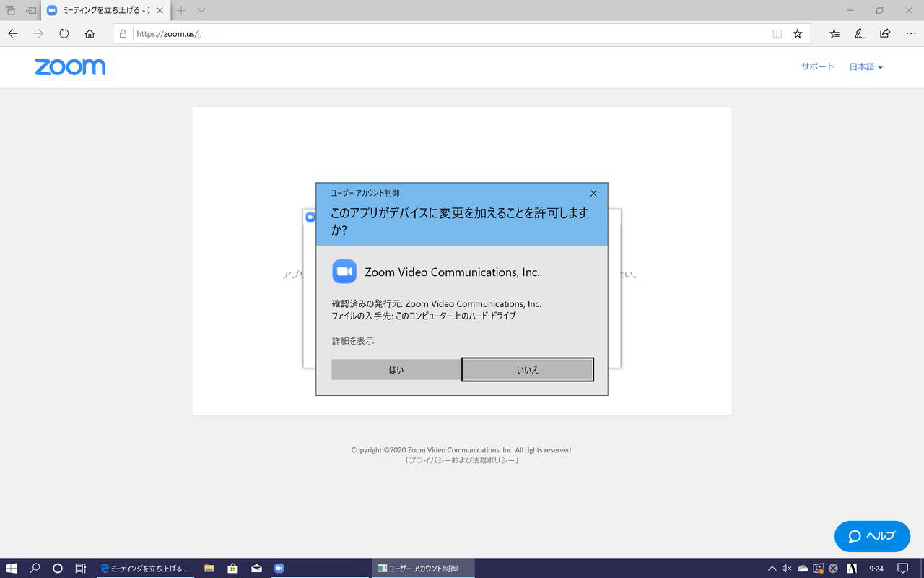This screenshot has height=578, width=924.
Task: Open File Explorer from taskbar
Action: point(209,569)
